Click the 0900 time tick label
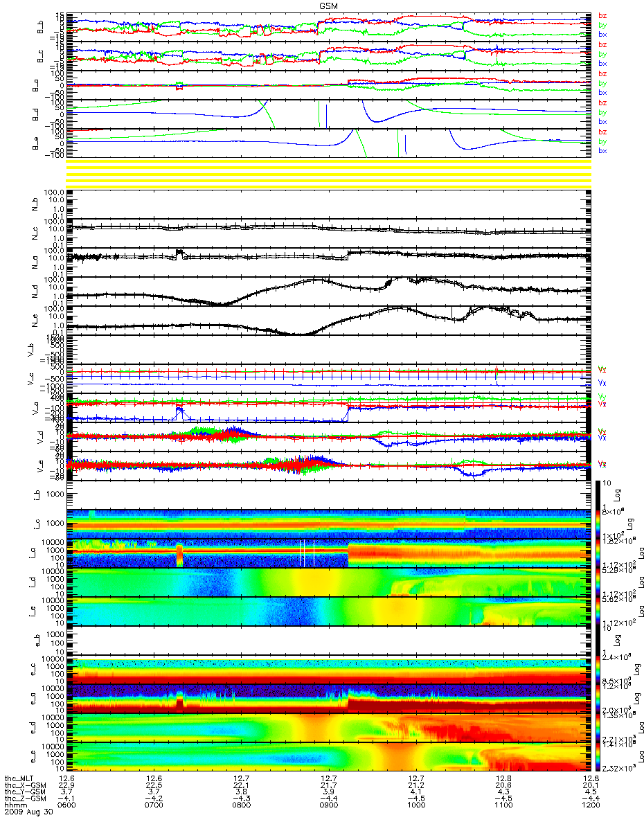Screen dimensions: 644x831 point(328,806)
